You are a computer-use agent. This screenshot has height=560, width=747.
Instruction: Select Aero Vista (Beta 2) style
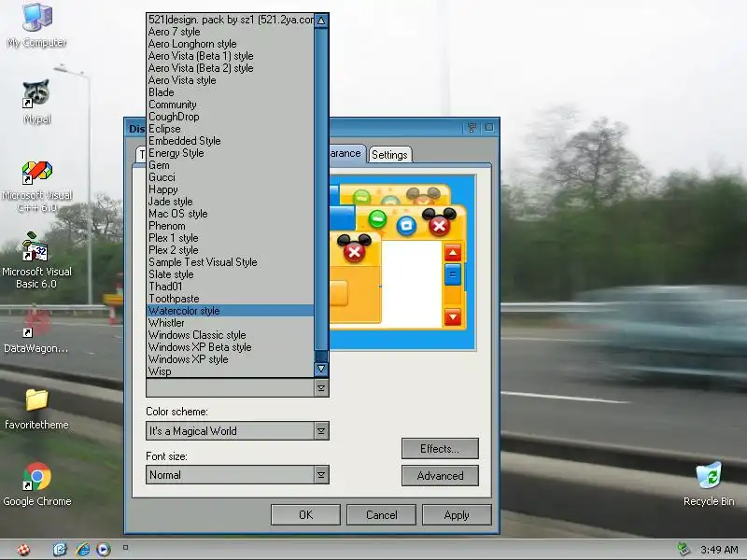[231, 68]
